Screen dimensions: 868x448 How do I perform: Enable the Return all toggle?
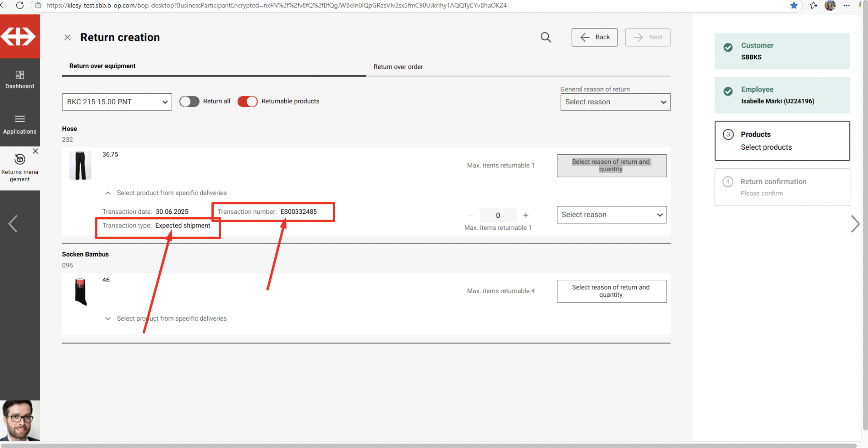pos(189,101)
